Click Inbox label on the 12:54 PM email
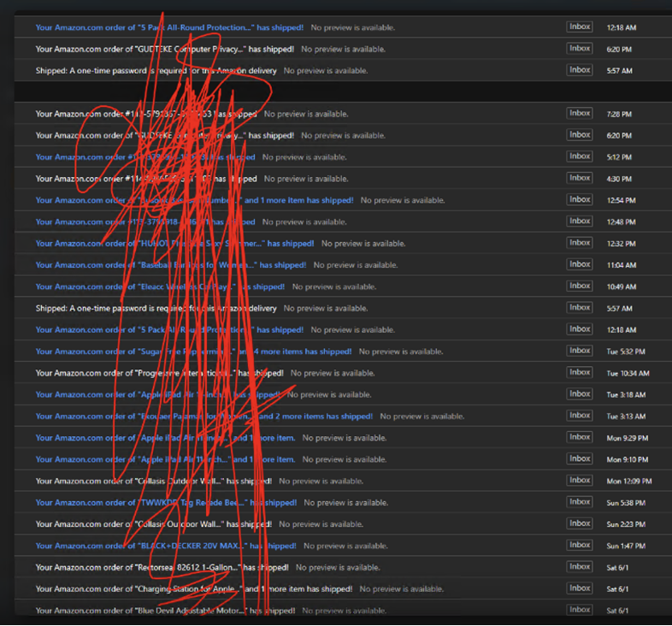Image resolution: width=672 pixels, height=626 pixels. pyautogui.click(x=580, y=199)
